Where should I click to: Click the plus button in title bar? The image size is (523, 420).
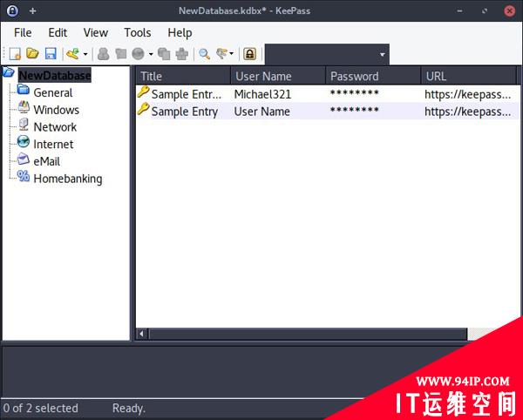coord(33,11)
